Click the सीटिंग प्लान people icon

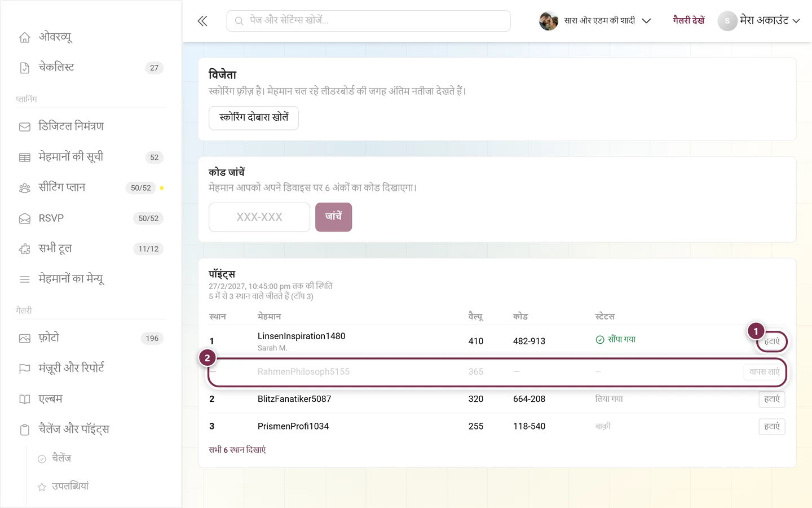[x=25, y=188]
